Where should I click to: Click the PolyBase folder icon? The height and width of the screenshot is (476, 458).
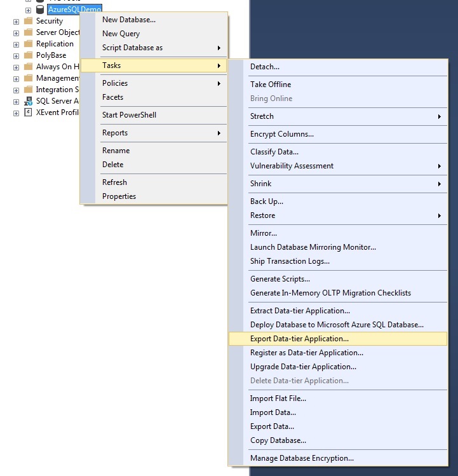coord(28,55)
